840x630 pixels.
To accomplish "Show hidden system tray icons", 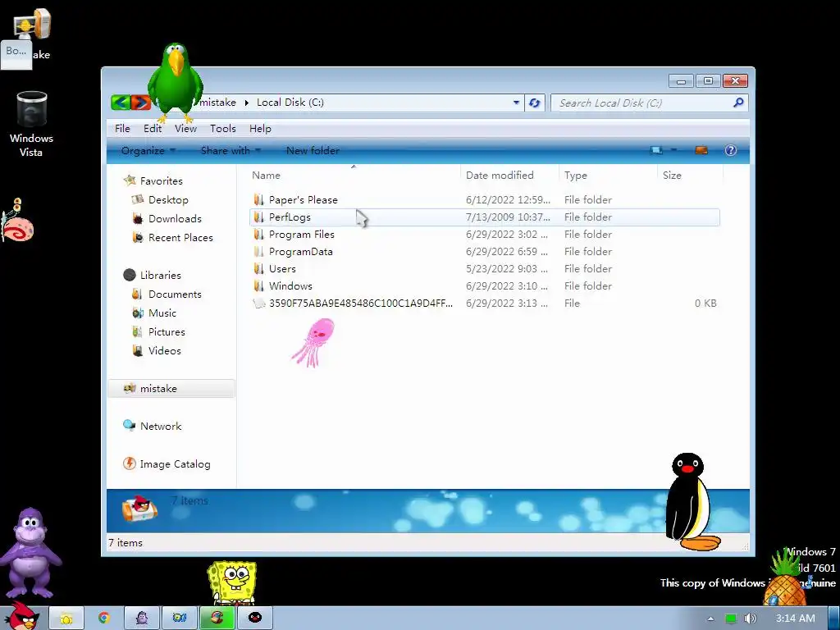I will click(x=710, y=619).
